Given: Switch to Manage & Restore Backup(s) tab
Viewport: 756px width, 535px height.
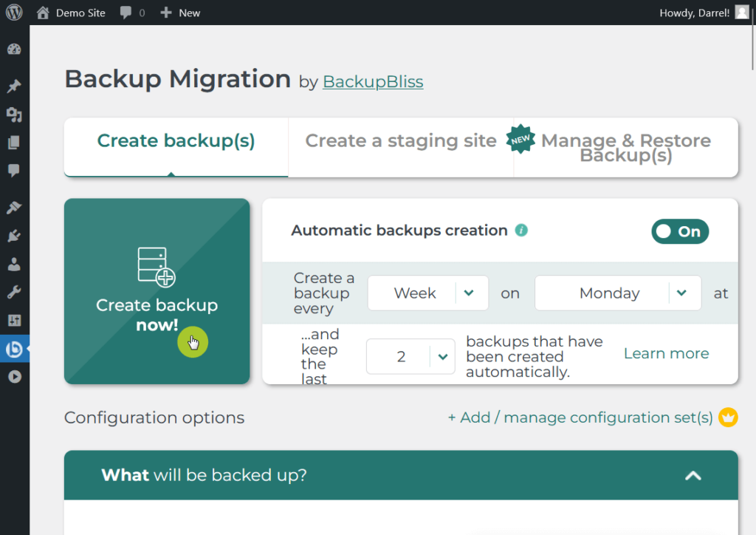Looking at the screenshot, I should (626, 148).
